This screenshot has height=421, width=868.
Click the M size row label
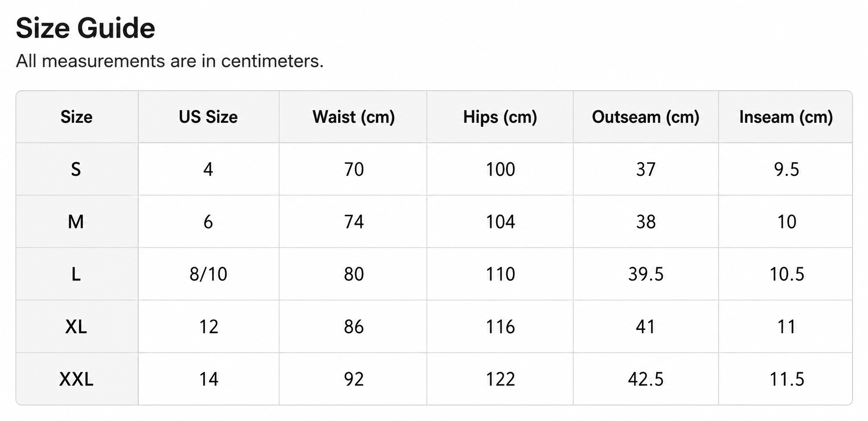click(x=76, y=222)
